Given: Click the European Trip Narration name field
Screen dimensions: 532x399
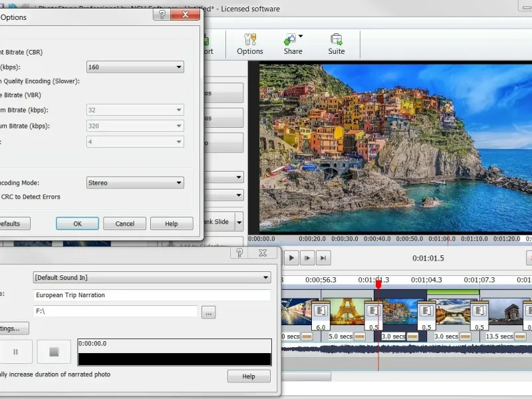Looking at the screenshot, I should pos(152,295).
